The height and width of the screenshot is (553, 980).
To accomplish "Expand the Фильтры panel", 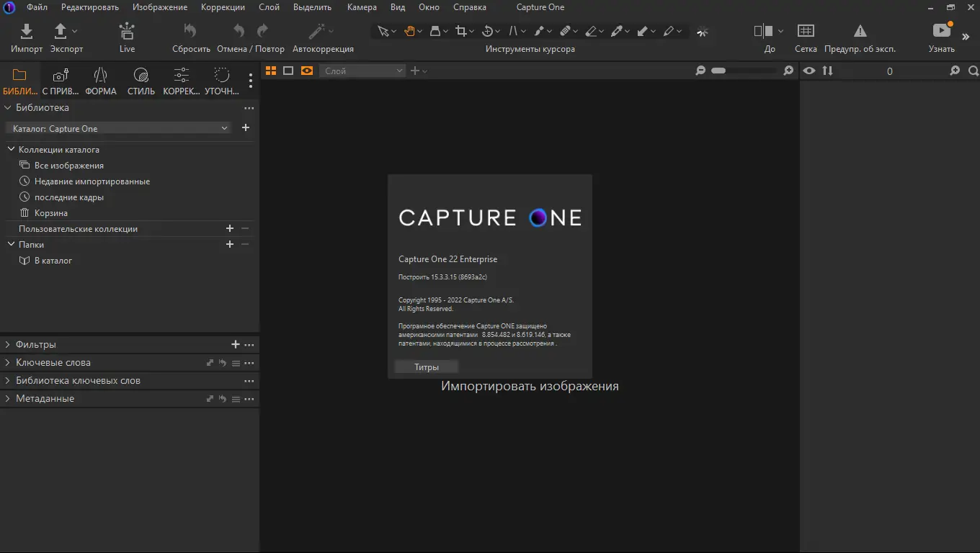I will tap(36, 345).
